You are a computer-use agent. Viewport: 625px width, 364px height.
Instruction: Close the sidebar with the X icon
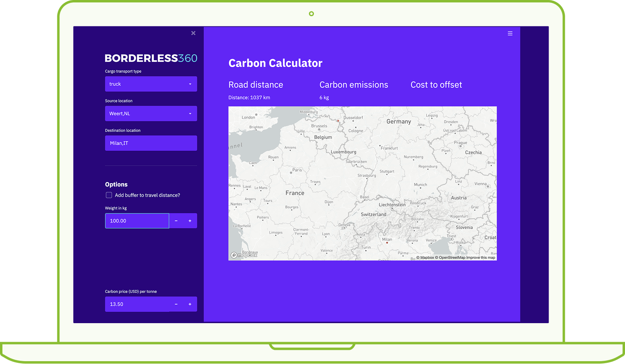[193, 33]
